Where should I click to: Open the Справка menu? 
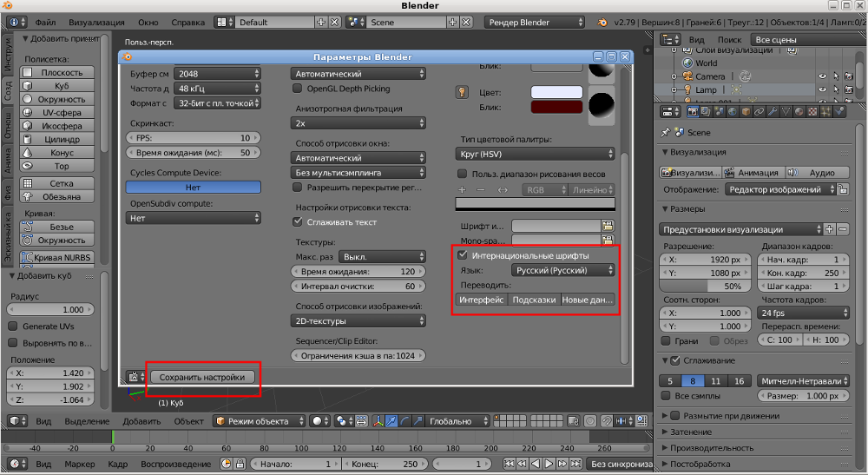(x=188, y=23)
